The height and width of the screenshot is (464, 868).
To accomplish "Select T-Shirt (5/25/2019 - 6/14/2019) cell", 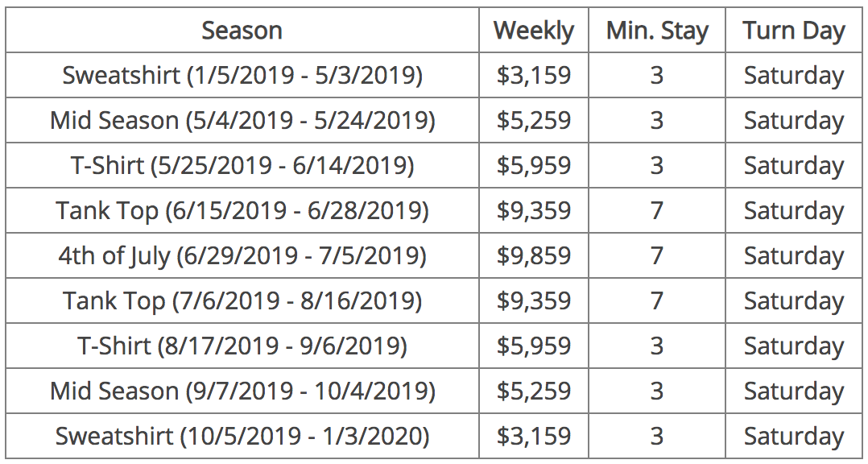I will pyautogui.click(x=242, y=166).
